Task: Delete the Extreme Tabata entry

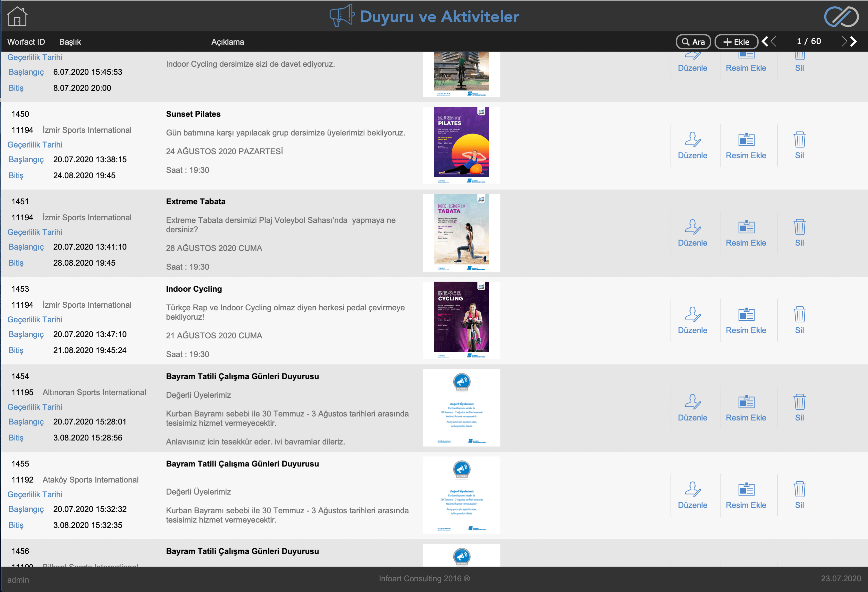Action: 799,233
